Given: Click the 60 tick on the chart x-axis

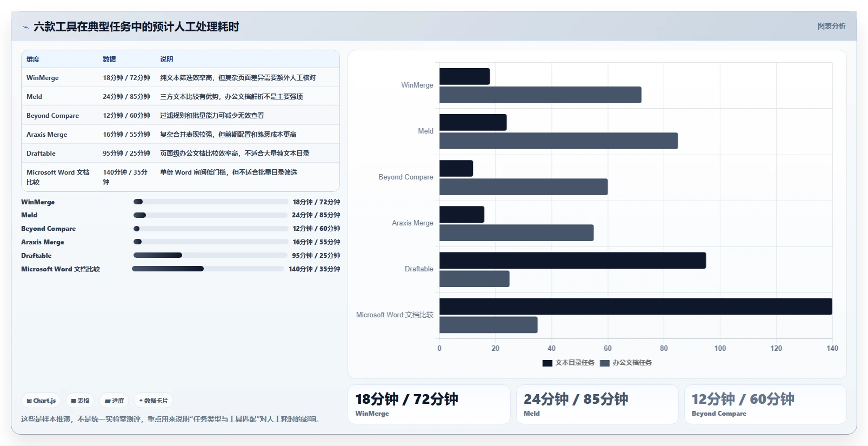Looking at the screenshot, I should (x=607, y=348).
